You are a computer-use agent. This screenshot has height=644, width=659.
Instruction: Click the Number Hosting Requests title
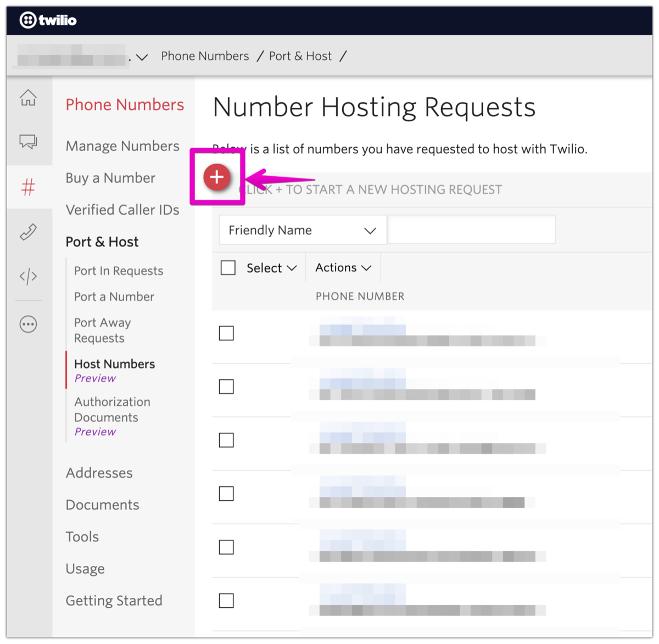coord(374,107)
